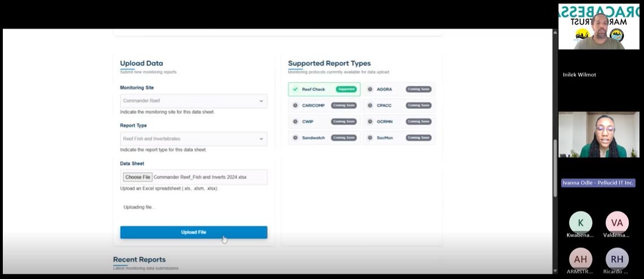Click the clock icon beside CARICOMP
644x279 pixels.
[295, 105]
